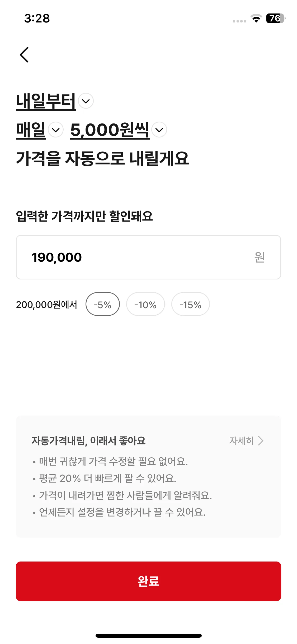Viewport: 297px width, 644px height.
Task: Expand the 매일 frequency dropdown chevron
Action: [56, 130]
